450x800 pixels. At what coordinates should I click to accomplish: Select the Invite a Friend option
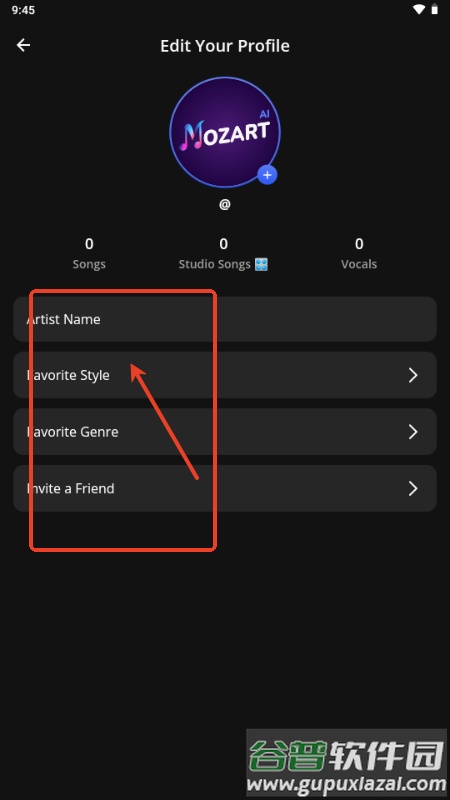[x=225, y=489]
